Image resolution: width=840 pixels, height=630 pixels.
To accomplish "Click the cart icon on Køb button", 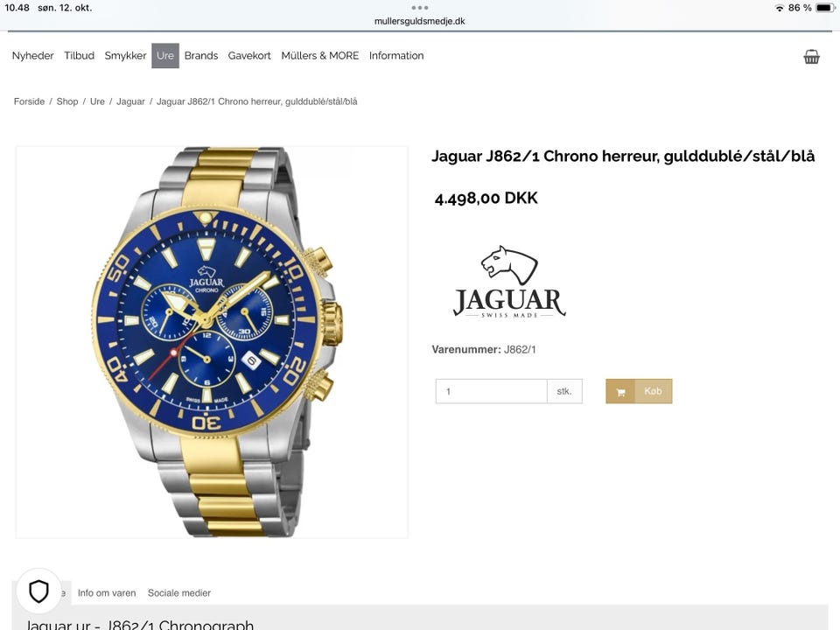I will (620, 392).
